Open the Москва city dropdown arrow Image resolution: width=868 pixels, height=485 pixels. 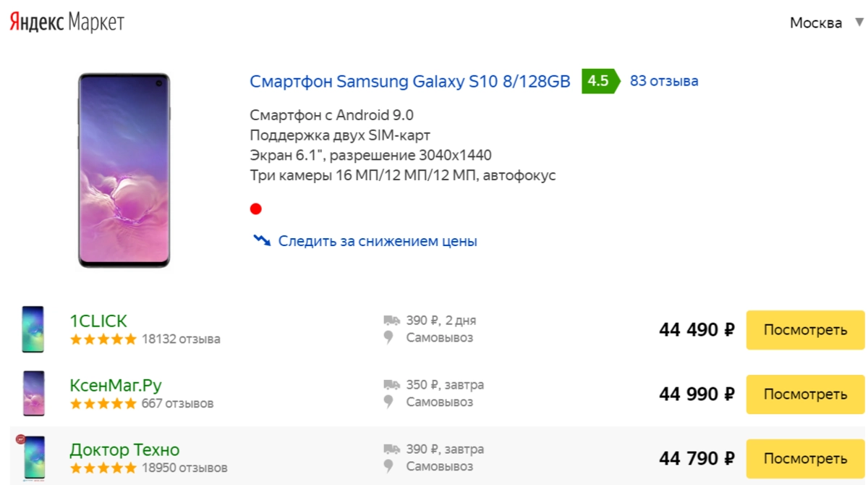tap(859, 22)
